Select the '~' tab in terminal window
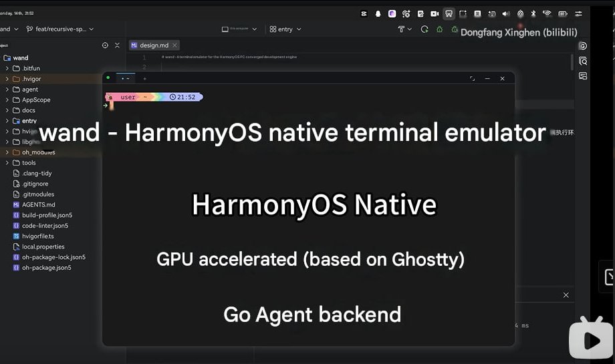The image size is (615, 364). (x=126, y=78)
